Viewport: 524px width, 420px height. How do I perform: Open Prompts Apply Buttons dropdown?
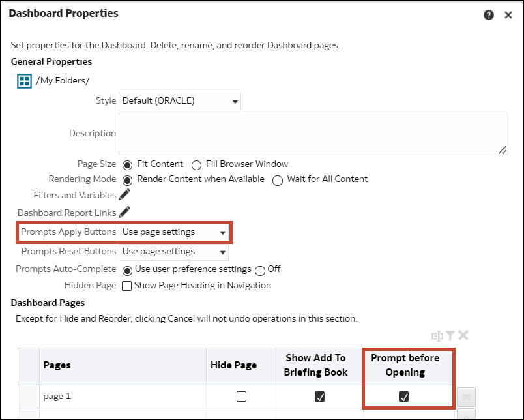click(174, 232)
